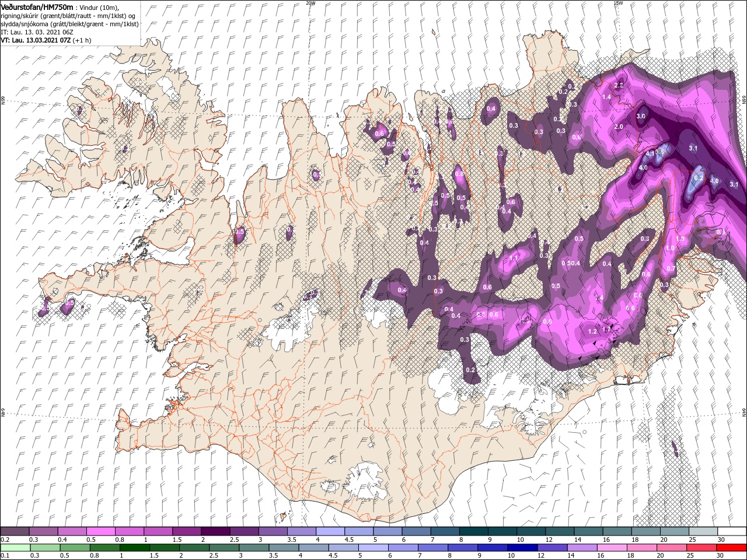The height and width of the screenshot is (560, 747).
Task: Click the Veðurstofan/HM750m title text
Action: (x=37, y=6)
